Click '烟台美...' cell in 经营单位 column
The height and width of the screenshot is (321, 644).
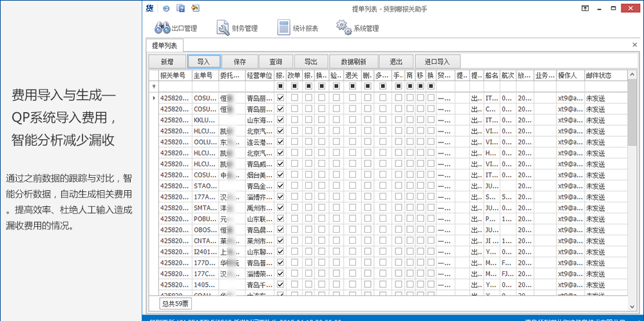click(260, 175)
